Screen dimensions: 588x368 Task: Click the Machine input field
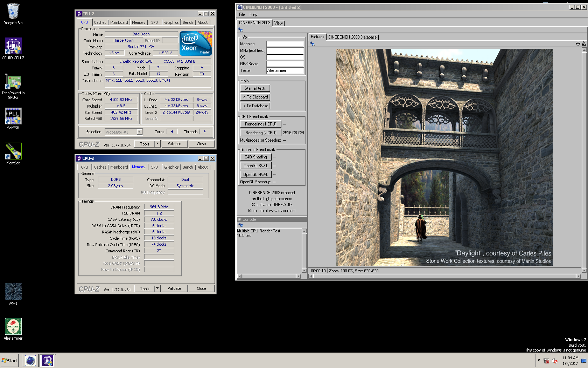coord(285,44)
